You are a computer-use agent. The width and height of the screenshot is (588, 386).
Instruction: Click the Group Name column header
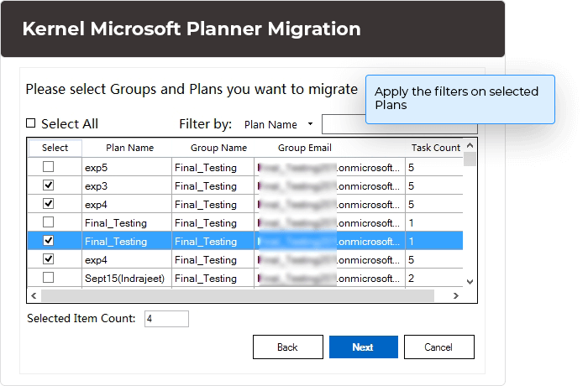[218, 148]
